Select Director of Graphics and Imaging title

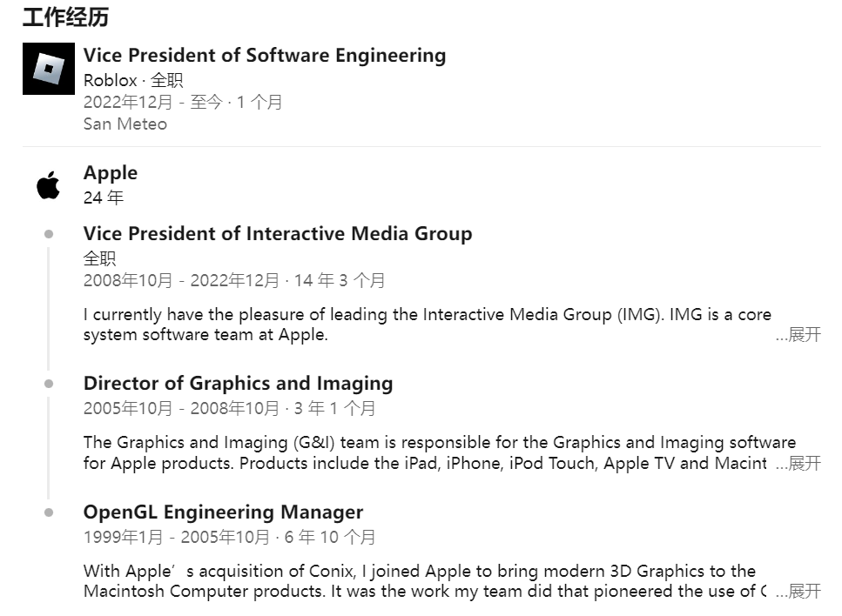238,384
